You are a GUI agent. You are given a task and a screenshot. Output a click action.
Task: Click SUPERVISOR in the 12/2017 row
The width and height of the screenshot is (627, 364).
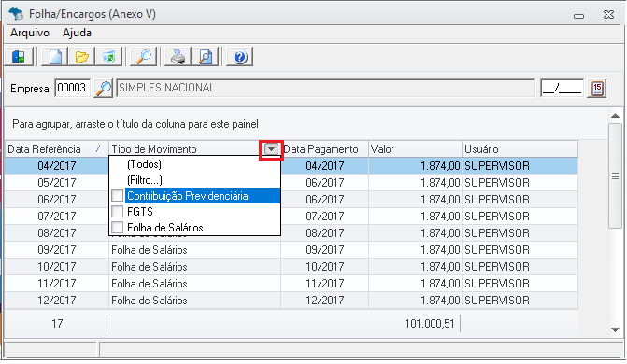[497, 301]
